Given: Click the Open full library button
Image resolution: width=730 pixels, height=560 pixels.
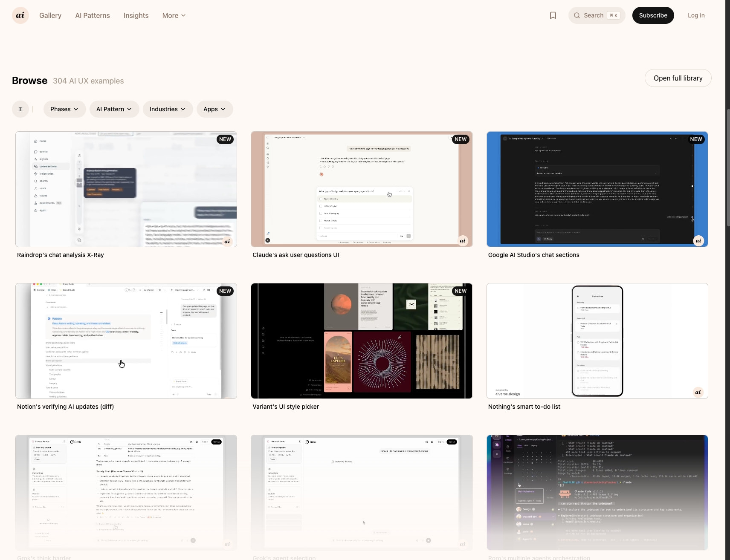Looking at the screenshot, I should (678, 78).
